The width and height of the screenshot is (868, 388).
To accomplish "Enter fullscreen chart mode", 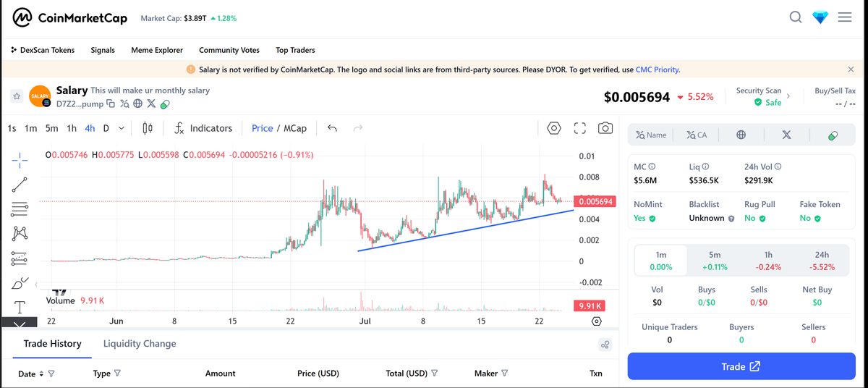I will point(579,128).
